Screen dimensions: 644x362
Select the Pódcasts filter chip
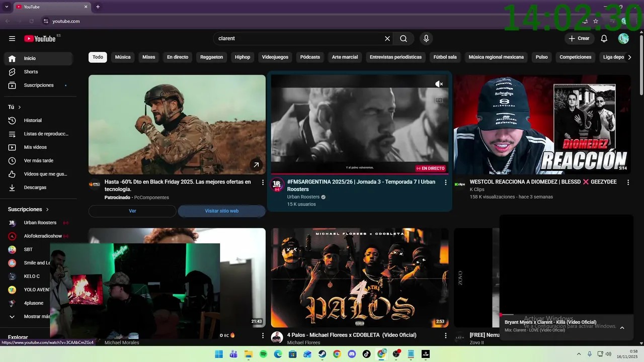310,57
